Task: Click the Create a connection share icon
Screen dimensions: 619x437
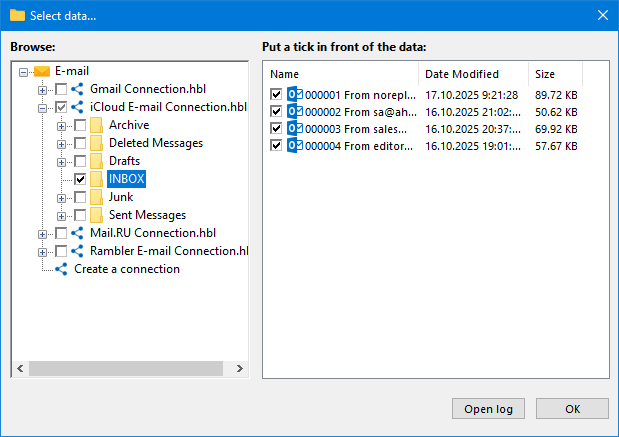Action: click(x=61, y=269)
